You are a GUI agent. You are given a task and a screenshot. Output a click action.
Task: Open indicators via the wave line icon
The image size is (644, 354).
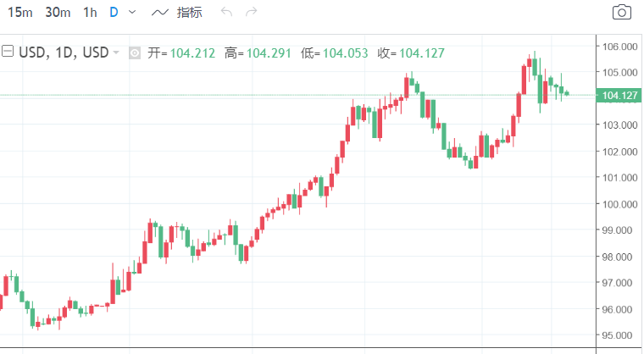pyautogui.click(x=160, y=13)
